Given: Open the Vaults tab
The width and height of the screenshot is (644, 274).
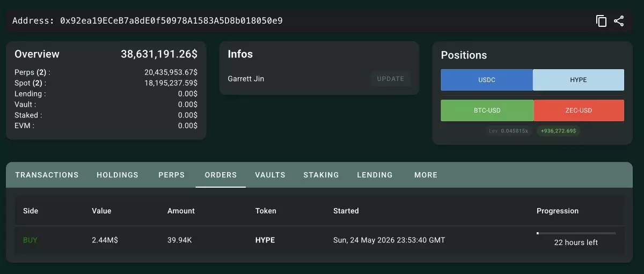Looking at the screenshot, I should pos(270,175).
